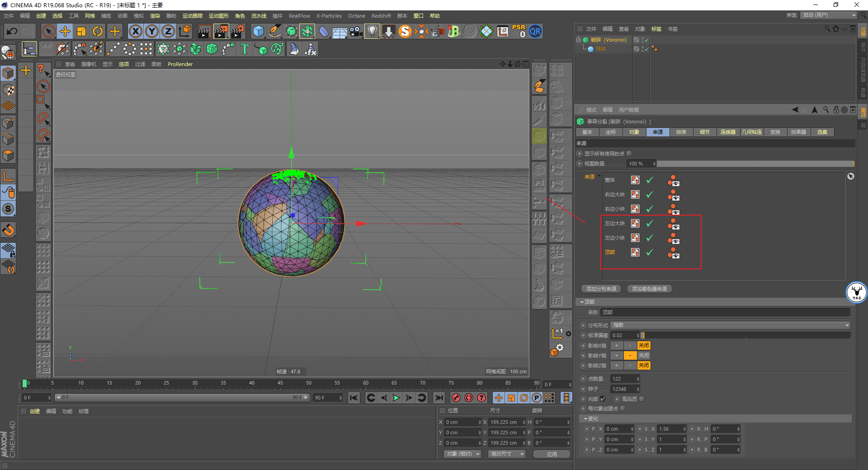Collapse the 变化 section
The width and height of the screenshot is (868, 470).
click(x=585, y=419)
